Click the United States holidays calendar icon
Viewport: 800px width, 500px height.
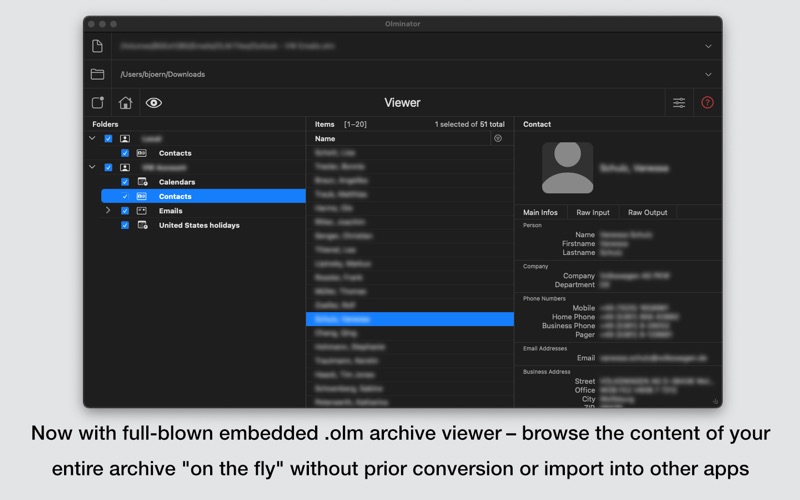pyautogui.click(x=142, y=225)
